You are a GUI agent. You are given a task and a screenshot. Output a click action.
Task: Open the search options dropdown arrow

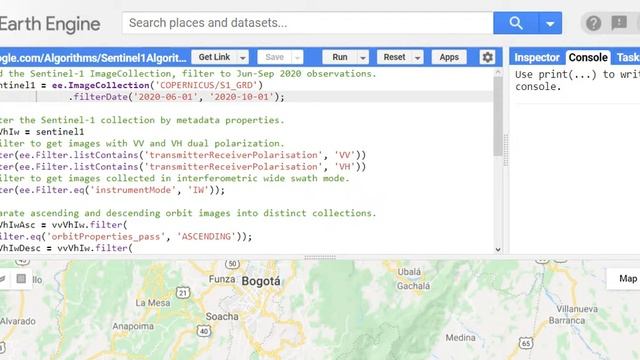(x=550, y=24)
